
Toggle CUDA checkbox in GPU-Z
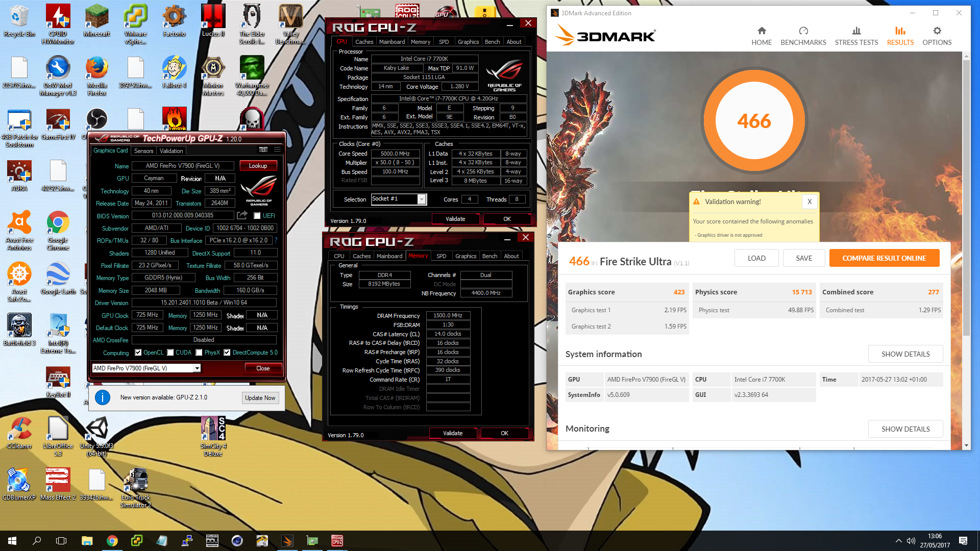[x=170, y=353]
